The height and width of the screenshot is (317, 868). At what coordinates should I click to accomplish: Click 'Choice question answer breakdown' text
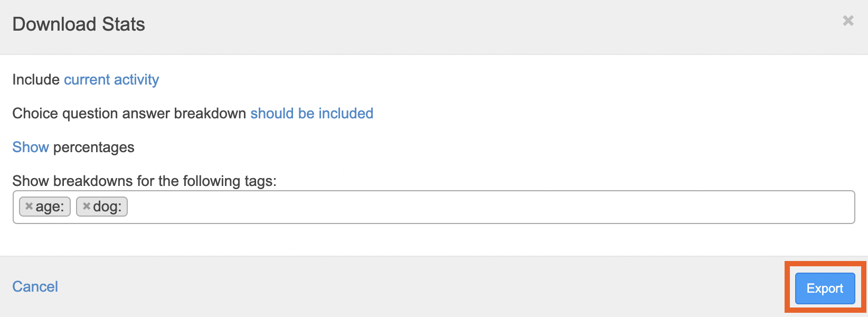pyautogui.click(x=129, y=114)
